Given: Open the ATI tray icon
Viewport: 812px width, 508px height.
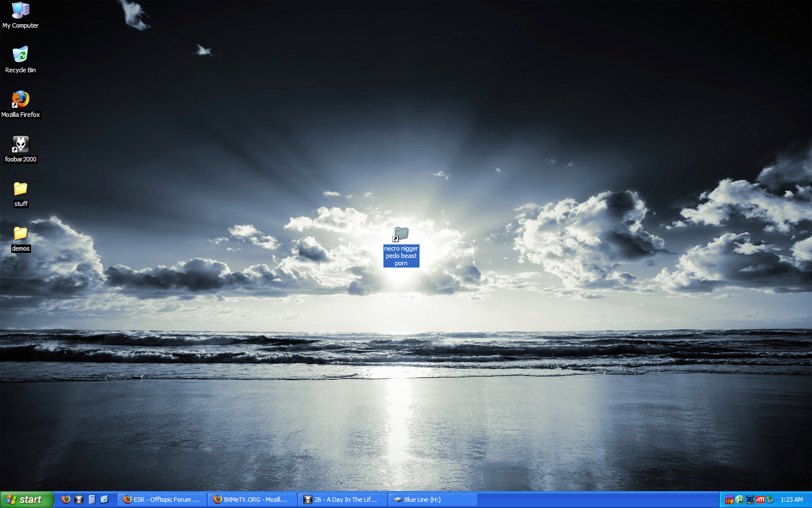Looking at the screenshot, I should (760, 500).
